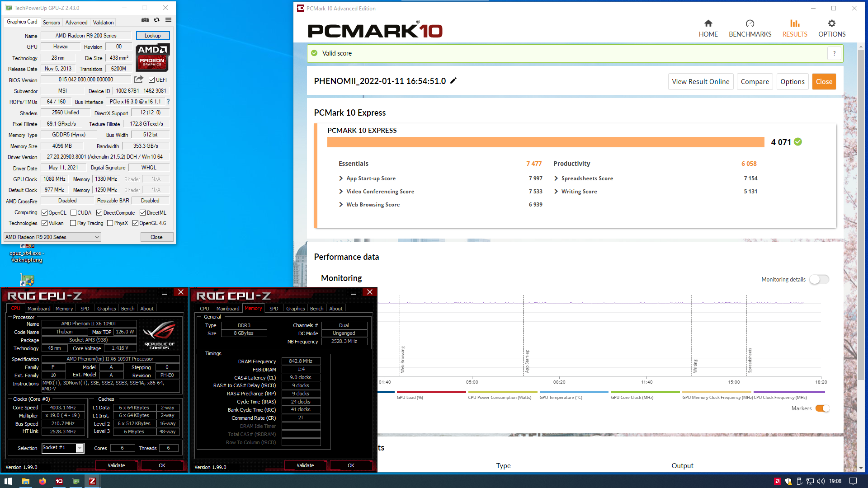Toggle the DirectML checkbox
The height and width of the screenshot is (488, 868).
click(142, 213)
